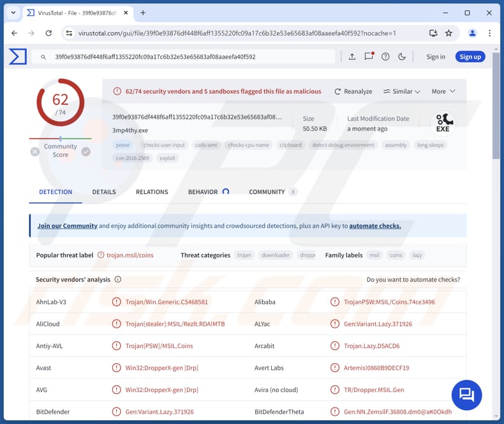504x424 pixels.
Task: Click the EXE file type icon
Action: pyautogui.click(x=443, y=123)
